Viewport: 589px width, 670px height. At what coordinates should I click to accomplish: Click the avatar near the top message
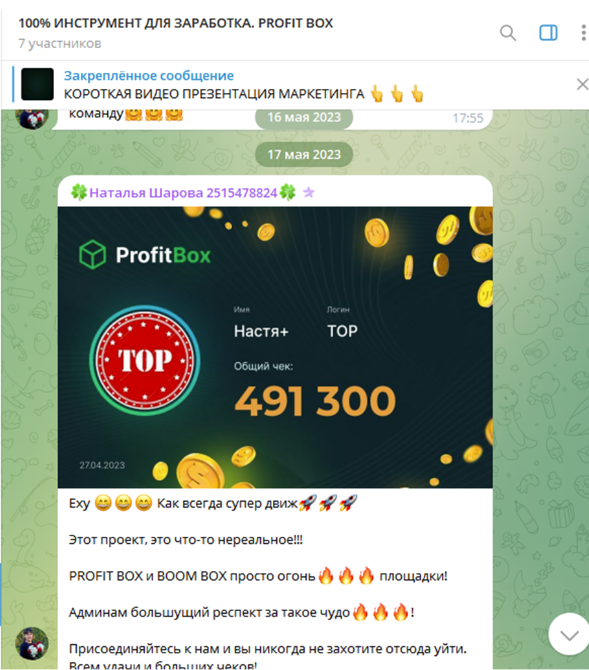pyautogui.click(x=32, y=119)
